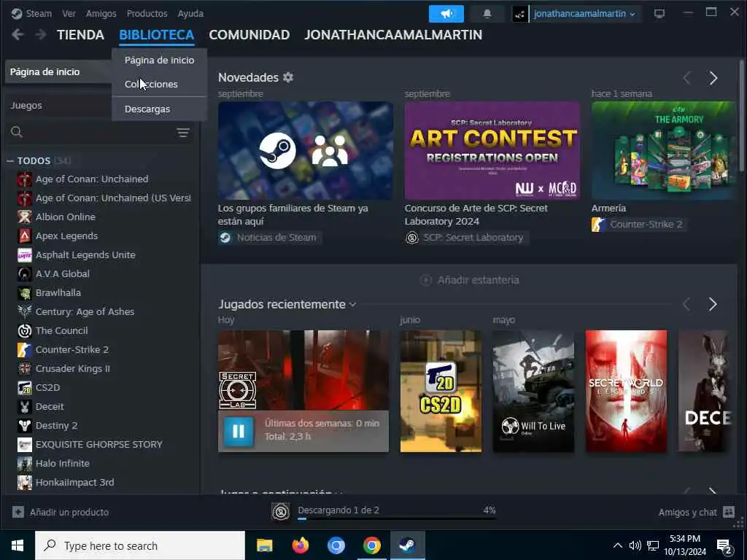Click Counter-Strike 2 tag under Armería
The image size is (747, 560).
639,225
